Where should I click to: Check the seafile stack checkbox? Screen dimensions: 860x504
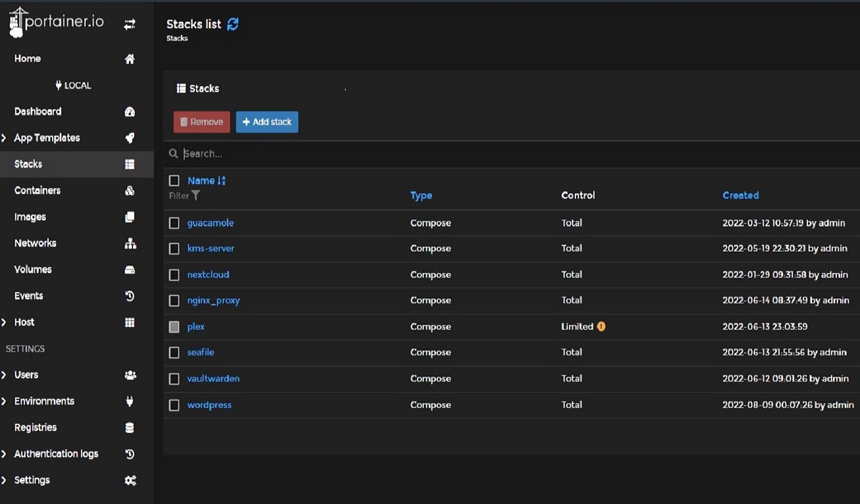tap(174, 353)
